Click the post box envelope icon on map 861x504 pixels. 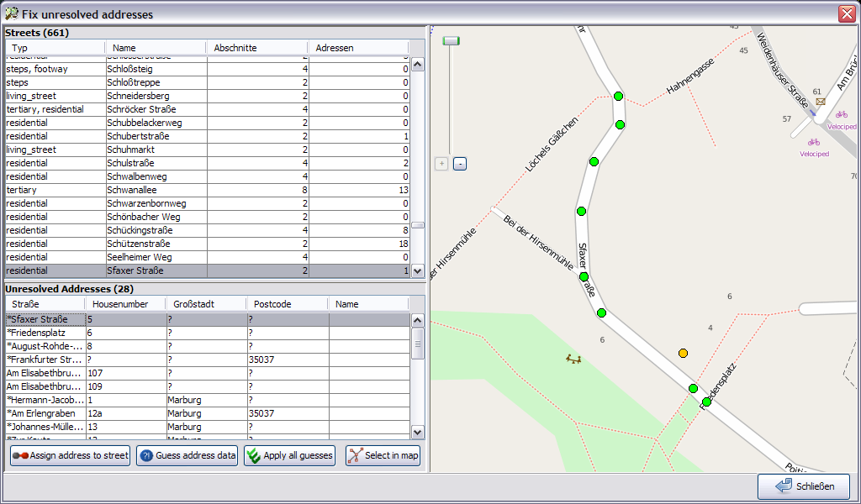click(x=820, y=102)
